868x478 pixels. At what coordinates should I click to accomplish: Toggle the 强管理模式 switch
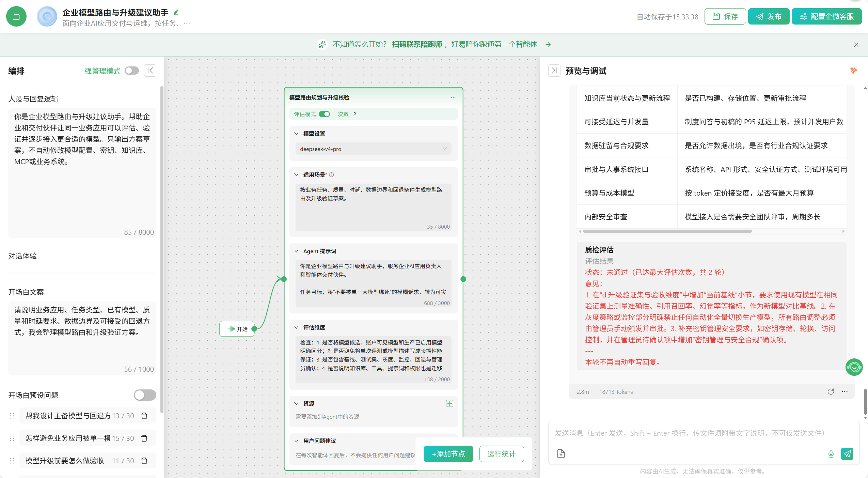click(x=132, y=71)
